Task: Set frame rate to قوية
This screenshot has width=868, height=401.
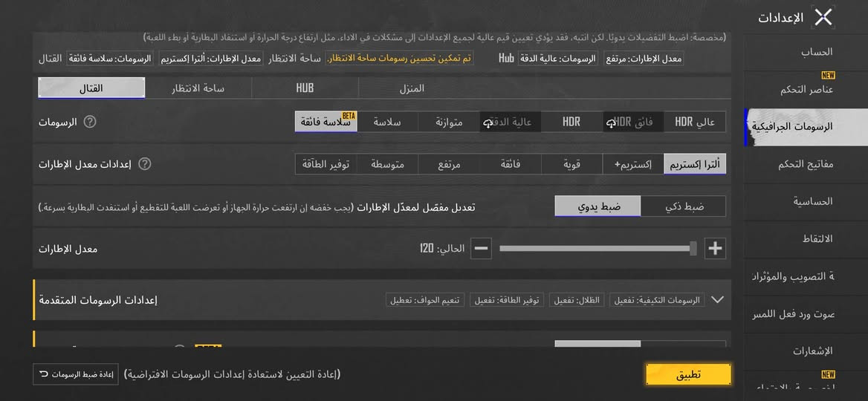Action: point(571,164)
